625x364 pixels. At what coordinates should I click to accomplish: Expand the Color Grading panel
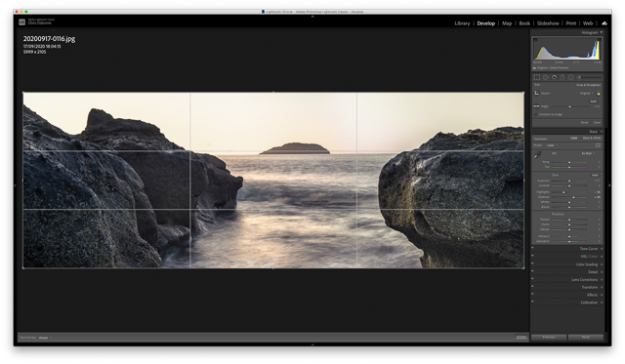tap(602, 264)
